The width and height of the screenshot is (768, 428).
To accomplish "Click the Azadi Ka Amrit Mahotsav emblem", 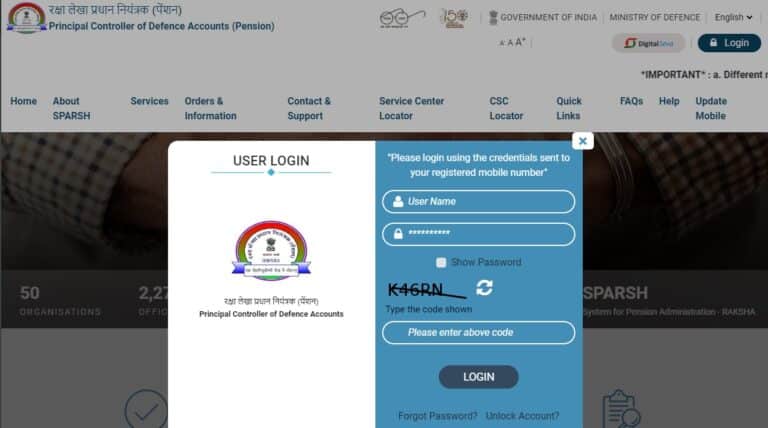I will click(454, 18).
